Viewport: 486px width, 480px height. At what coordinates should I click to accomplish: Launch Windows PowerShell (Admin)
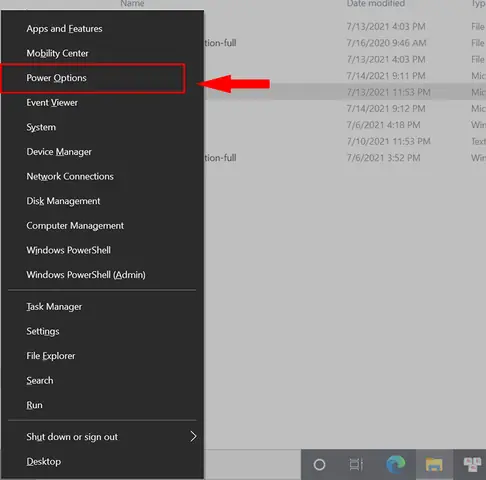86,275
